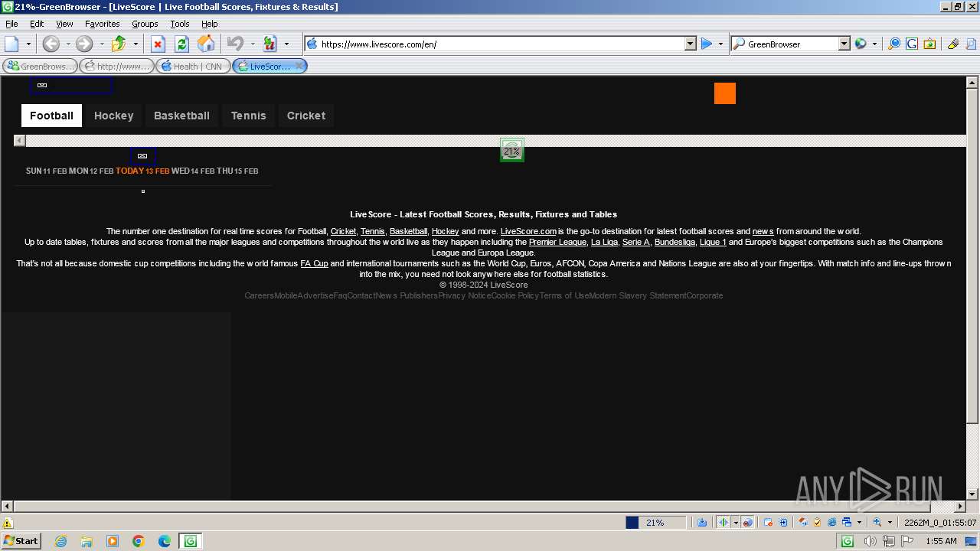980x551 pixels.
Task: Click the Windows Start button
Action: pyautogui.click(x=21, y=540)
